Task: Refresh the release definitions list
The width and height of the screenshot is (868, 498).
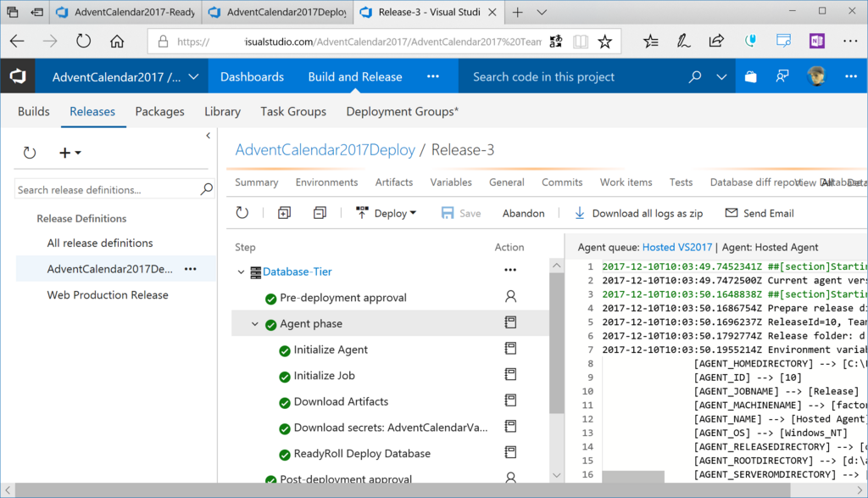Action: 30,153
